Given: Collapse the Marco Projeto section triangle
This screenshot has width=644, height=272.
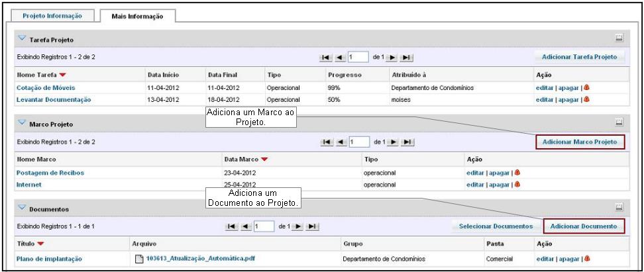Looking at the screenshot, I should pyautogui.click(x=22, y=122).
